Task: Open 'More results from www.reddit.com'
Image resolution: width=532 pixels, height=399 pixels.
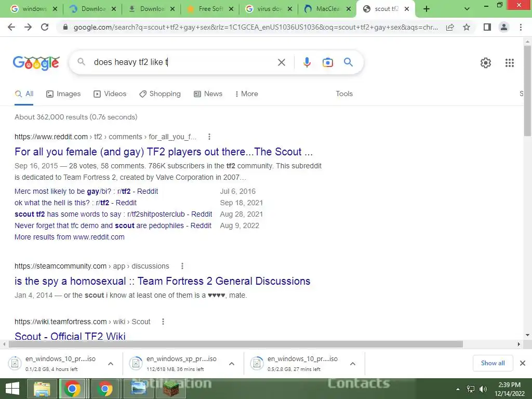Action: [70, 237]
